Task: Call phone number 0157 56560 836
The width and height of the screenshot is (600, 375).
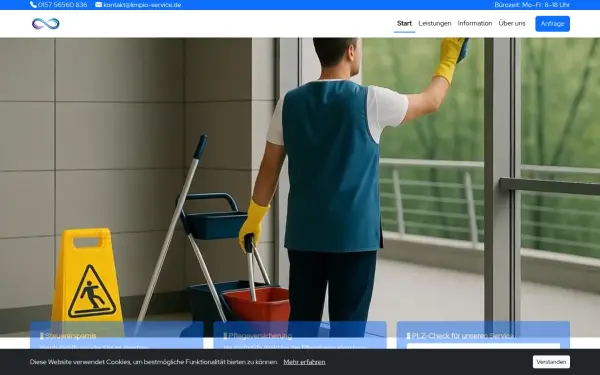Action: 63,5
